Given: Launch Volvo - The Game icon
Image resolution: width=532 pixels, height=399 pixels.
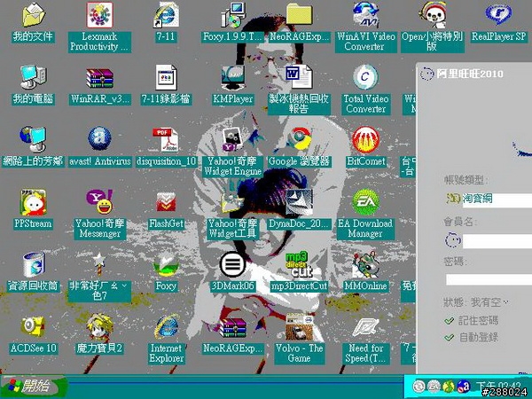Looking at the screenshot, I should (x=299, y=327).
